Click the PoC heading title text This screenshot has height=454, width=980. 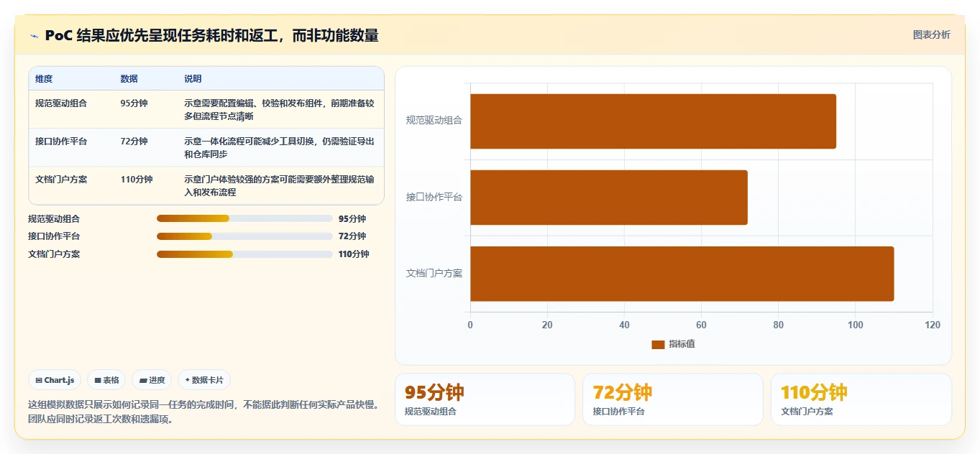tap(211, 35)
